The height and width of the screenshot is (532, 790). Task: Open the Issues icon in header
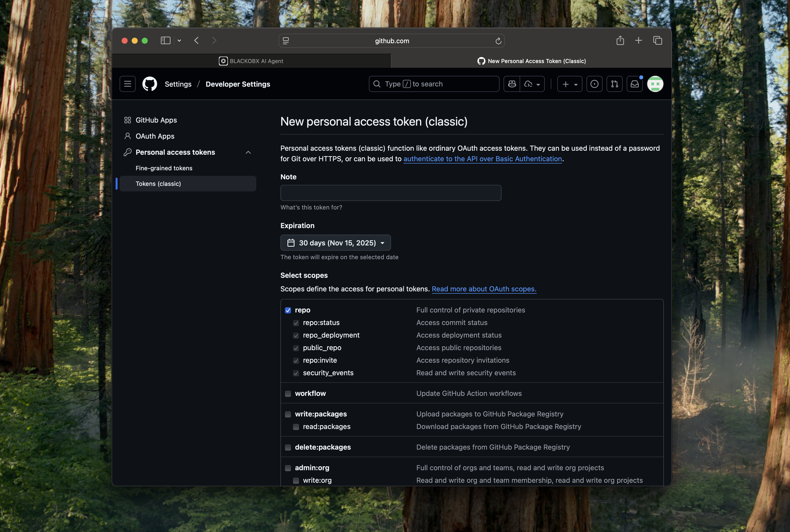tap(594, 84)
